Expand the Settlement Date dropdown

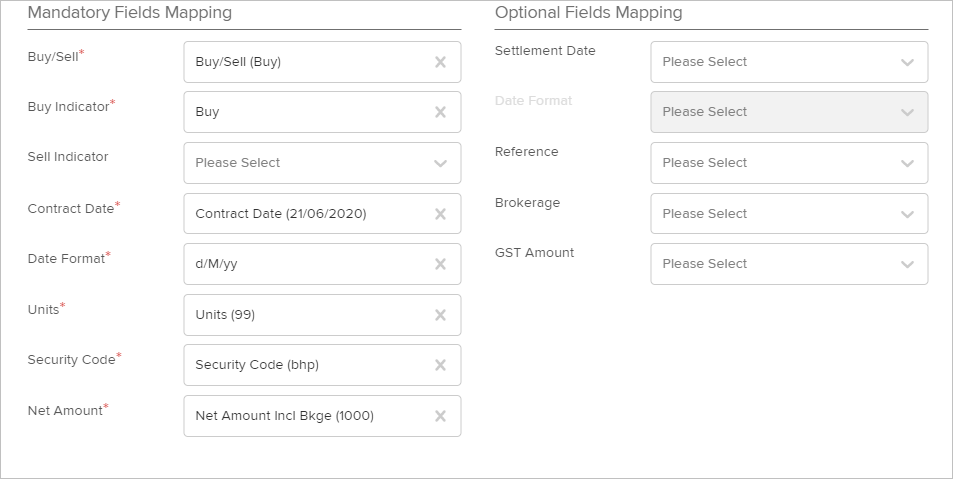pos(789,62)
